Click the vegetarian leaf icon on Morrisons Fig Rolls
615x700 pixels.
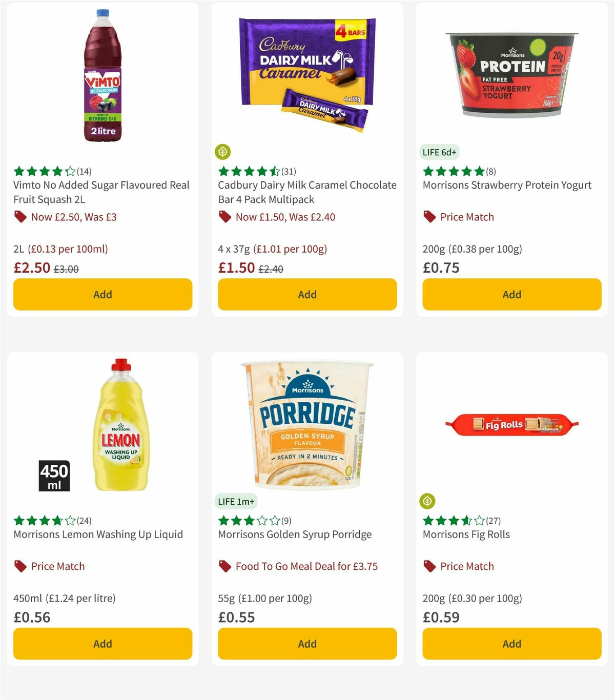pyautogui.click(x=429, y=501)
